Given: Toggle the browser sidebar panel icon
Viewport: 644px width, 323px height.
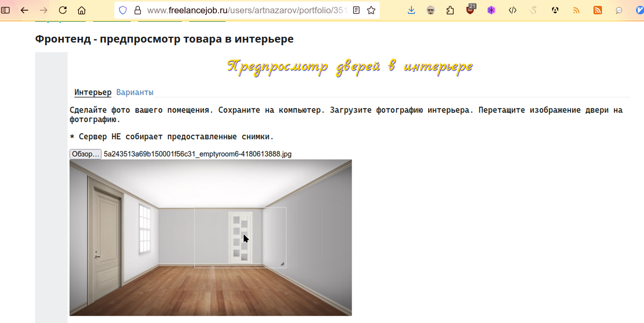Looking at the screenshot, I should coord(6,10).
